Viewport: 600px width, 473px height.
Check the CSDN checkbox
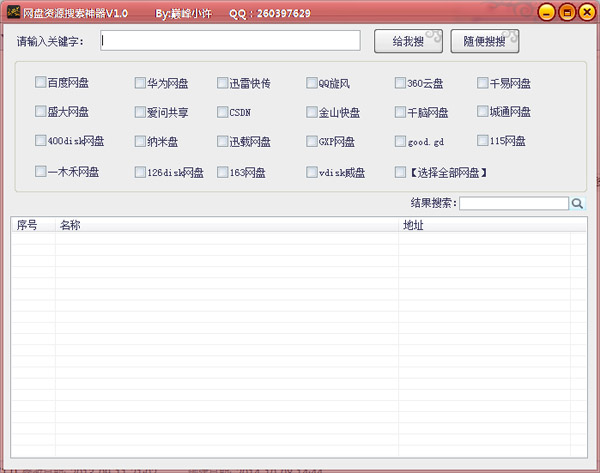222,112
